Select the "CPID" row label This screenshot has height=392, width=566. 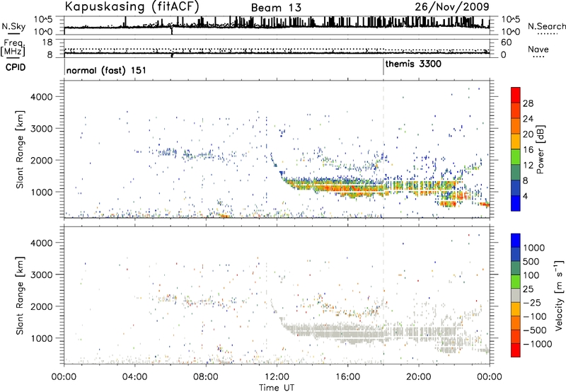coord(16,67)
